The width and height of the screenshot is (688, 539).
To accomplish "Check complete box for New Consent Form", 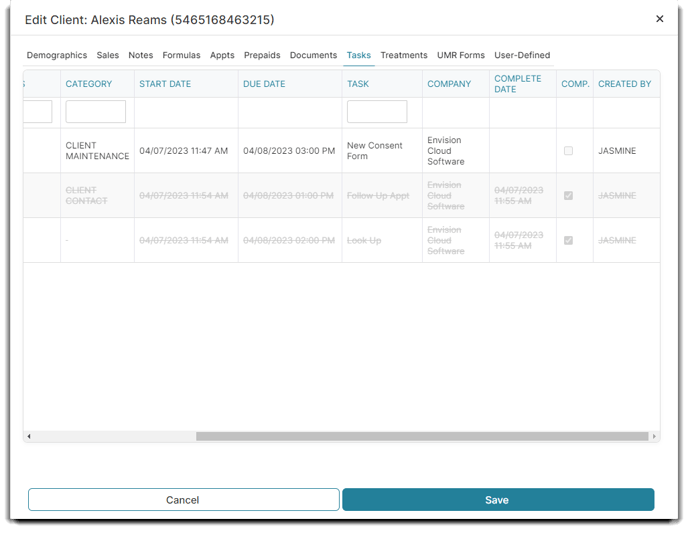I will point(568,151).
